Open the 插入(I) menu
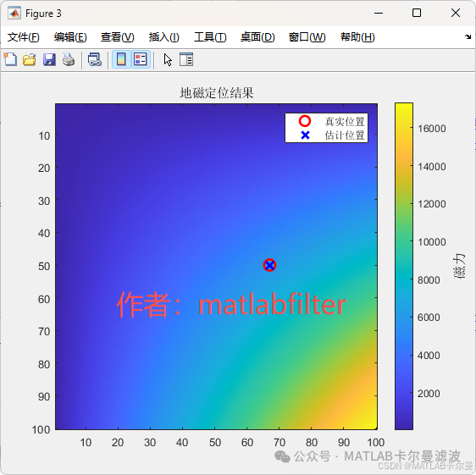 (164, 37)
